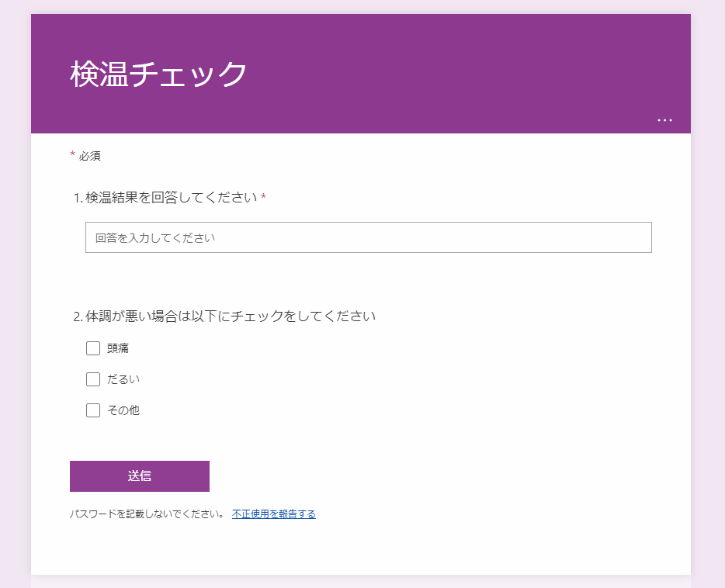Screen dimensions: 725x588
Task: Click question 1 検温結果を回答してください label
Action: click(163, 199)
